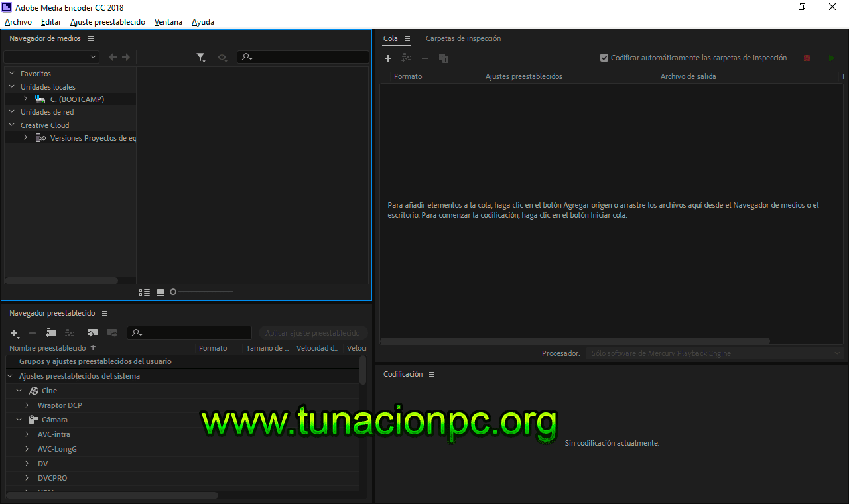
Task: Click the C: (BOOTCAMP) drive icon
Action: tap(40, 99)
